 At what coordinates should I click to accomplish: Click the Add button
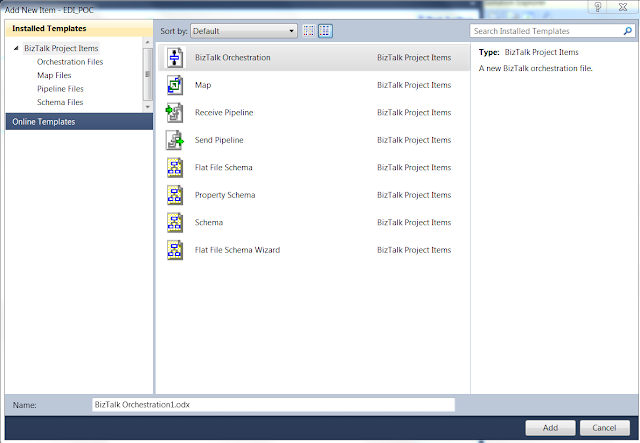click(x=550, y=428)
